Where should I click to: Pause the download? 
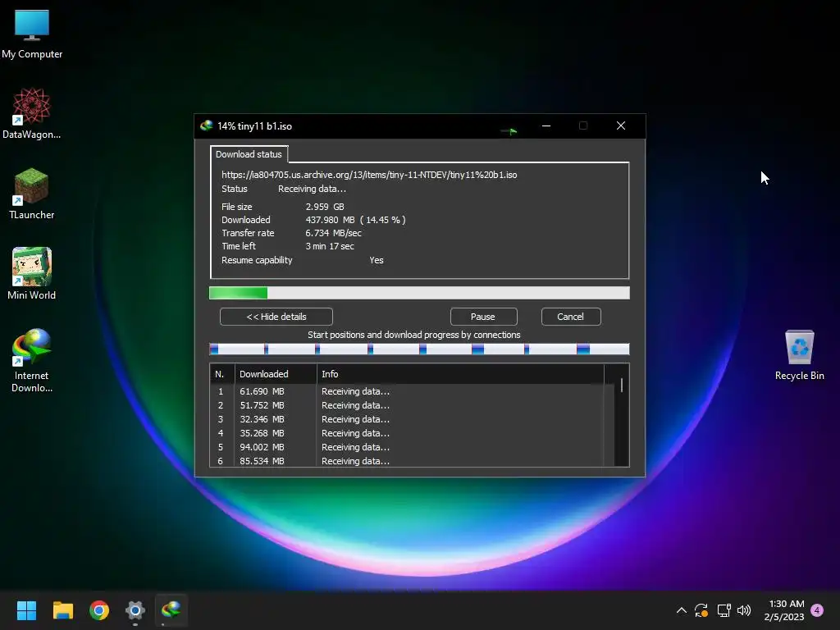coord(483,317)
